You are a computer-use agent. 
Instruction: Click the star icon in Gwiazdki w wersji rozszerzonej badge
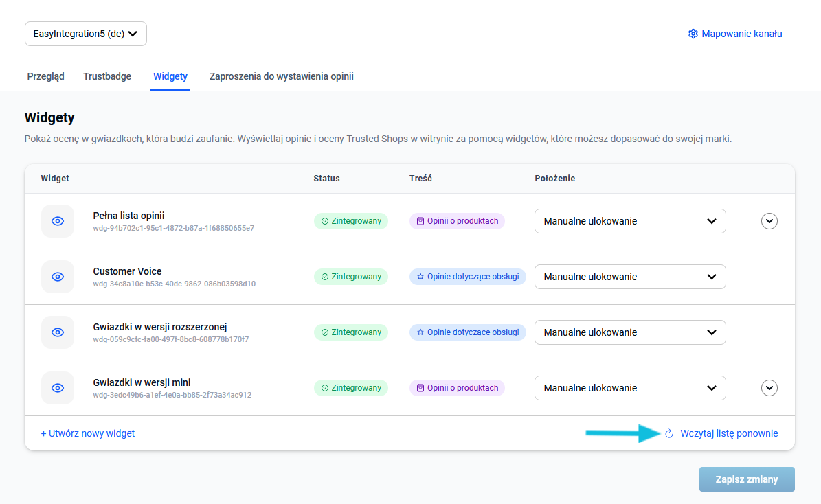pyautogui.click(x=420, y=332)
